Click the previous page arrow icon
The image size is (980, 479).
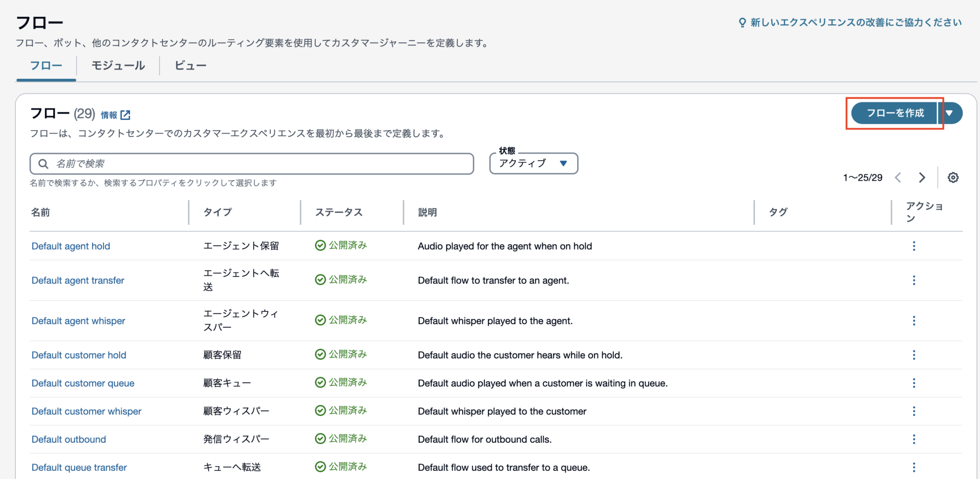[x=898, y=177]
